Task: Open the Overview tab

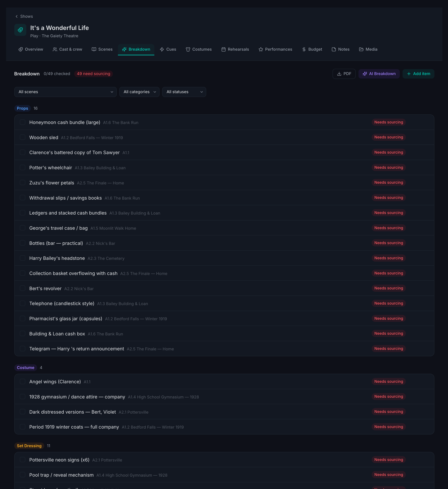Action: click(x=31, y=49)
